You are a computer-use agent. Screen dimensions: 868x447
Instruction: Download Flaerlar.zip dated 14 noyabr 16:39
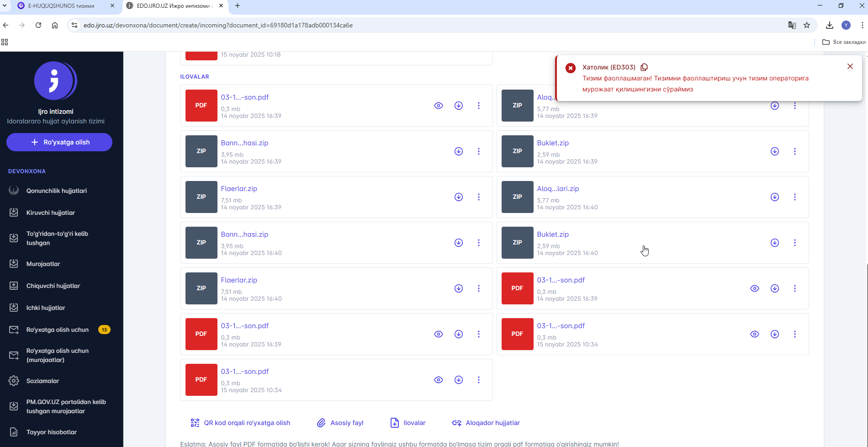(x=459, y=197)
